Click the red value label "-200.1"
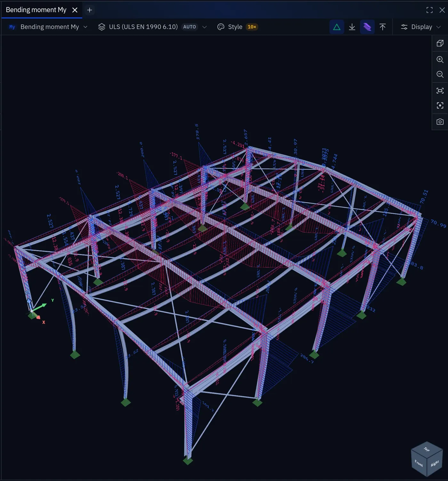 122,175
